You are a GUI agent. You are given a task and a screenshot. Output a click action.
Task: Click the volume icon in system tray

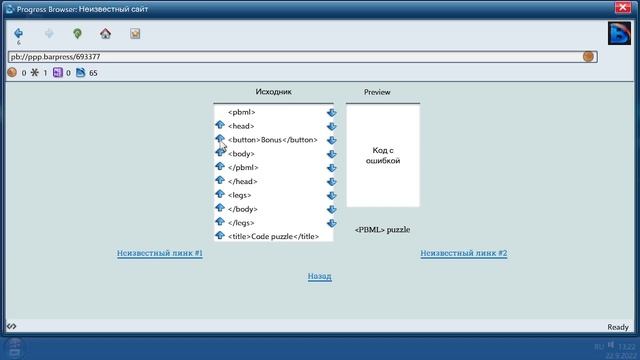[x=611, y=345]
